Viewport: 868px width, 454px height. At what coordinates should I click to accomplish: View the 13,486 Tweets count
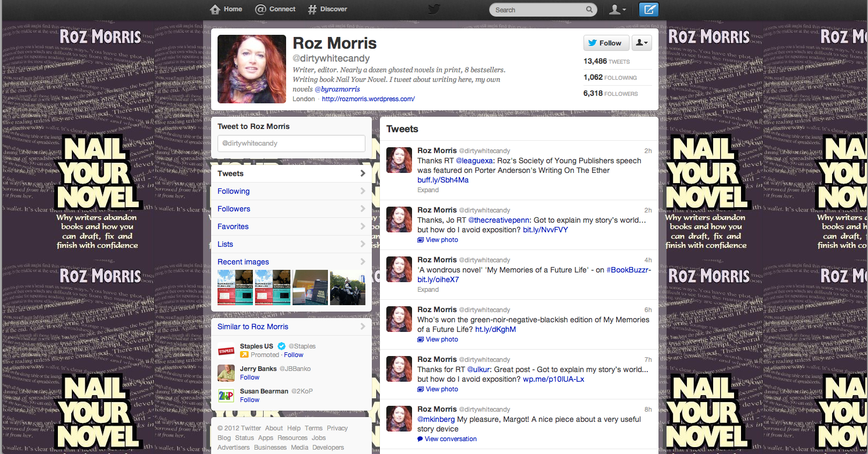click(607, 62)
